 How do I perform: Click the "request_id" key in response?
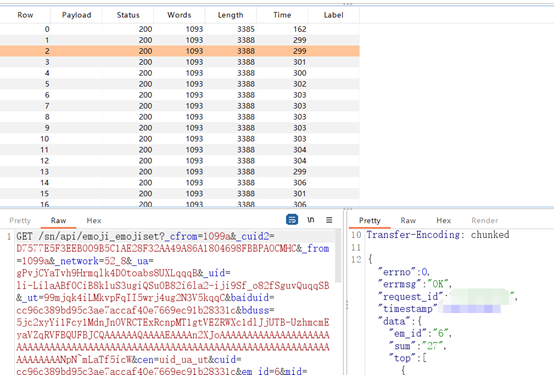410,297
